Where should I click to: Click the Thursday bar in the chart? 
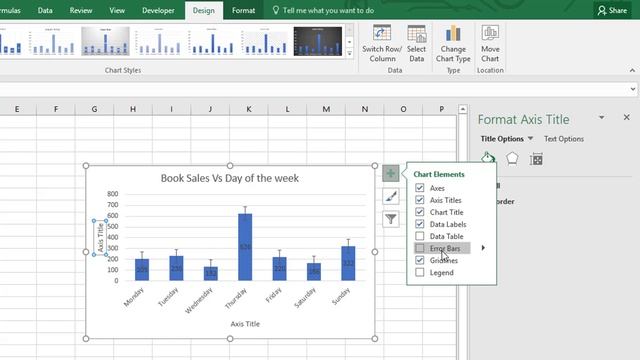245,247
